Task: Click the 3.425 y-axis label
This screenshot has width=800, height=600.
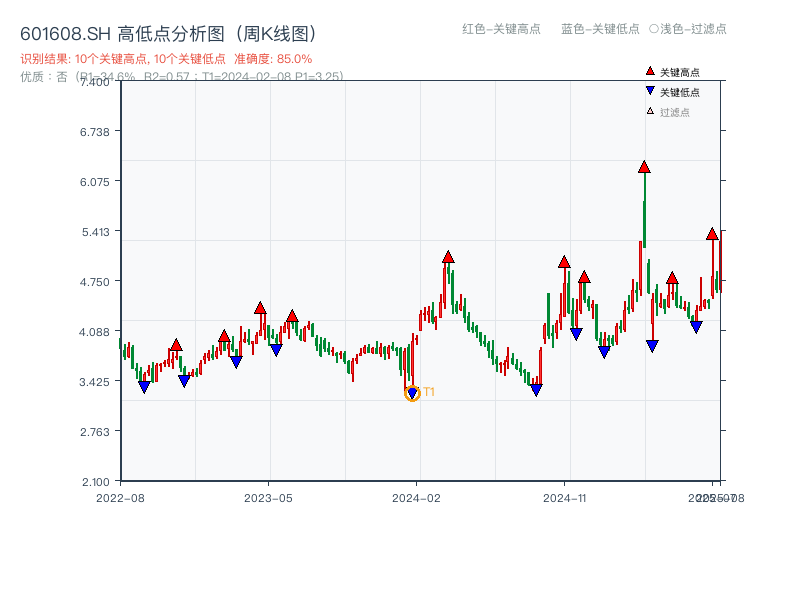Action: pos(94,382)
